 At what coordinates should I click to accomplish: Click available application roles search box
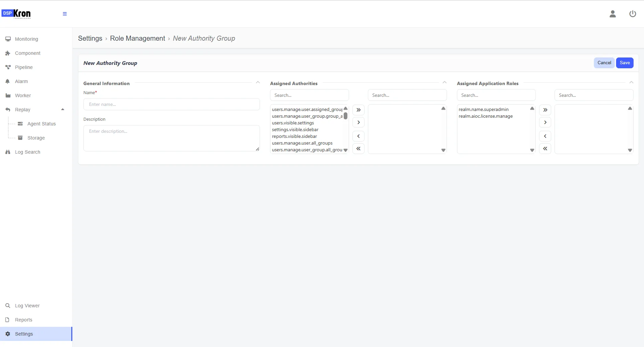click(496, 95)
